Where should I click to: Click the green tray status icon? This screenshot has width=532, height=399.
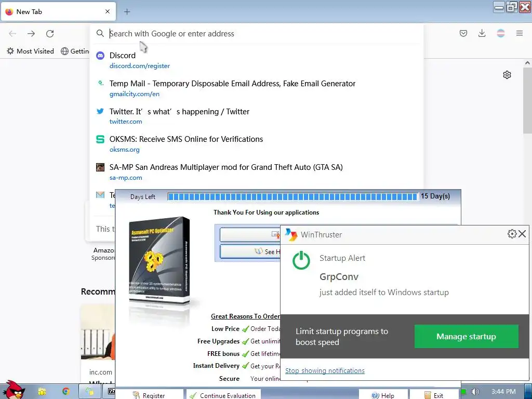click(x=464, y=392)
